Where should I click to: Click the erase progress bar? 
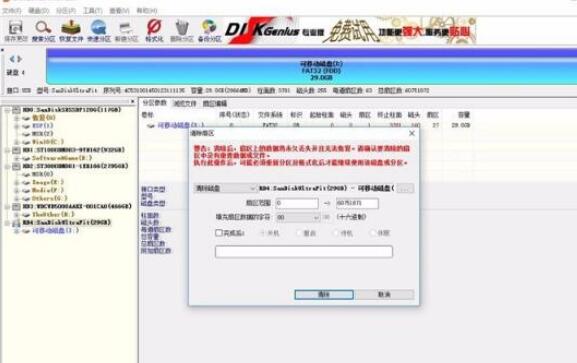[x=304, y=252]
